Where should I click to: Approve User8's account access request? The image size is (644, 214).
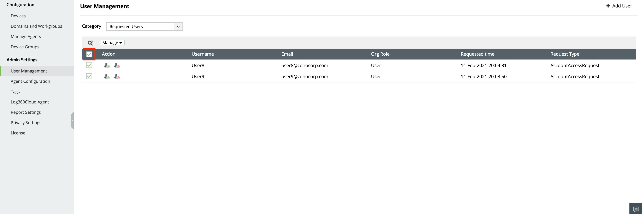pyautogui.click(x=107, y=66)
